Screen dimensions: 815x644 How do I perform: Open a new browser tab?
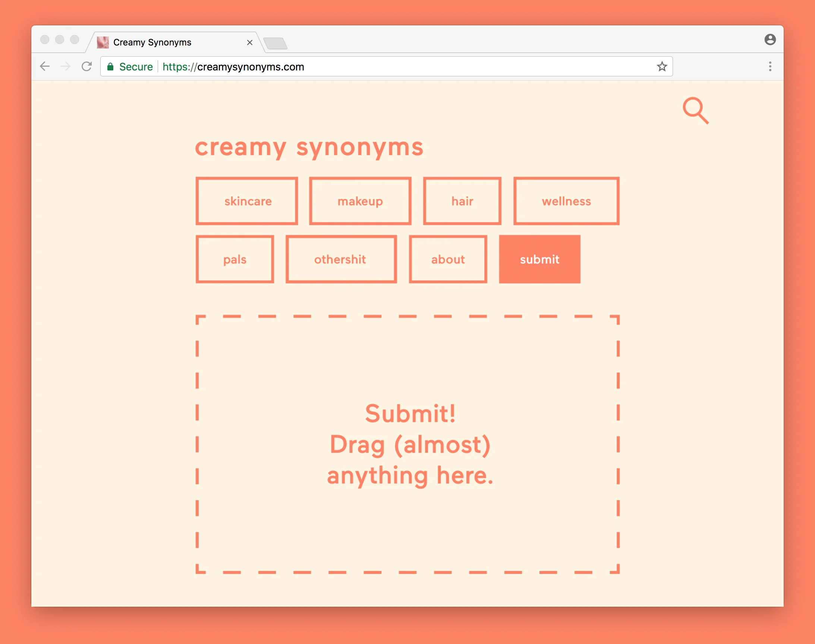coord(275,43)
